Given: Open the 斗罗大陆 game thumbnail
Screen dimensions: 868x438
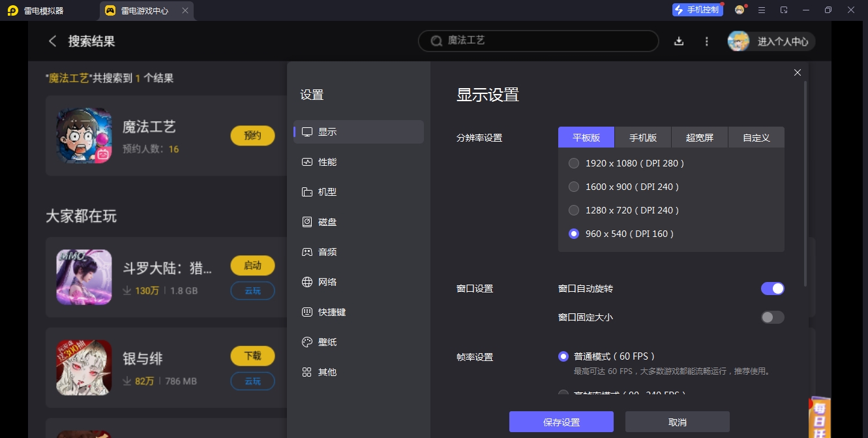Looking at the screenshot, I should coord(83,277).
